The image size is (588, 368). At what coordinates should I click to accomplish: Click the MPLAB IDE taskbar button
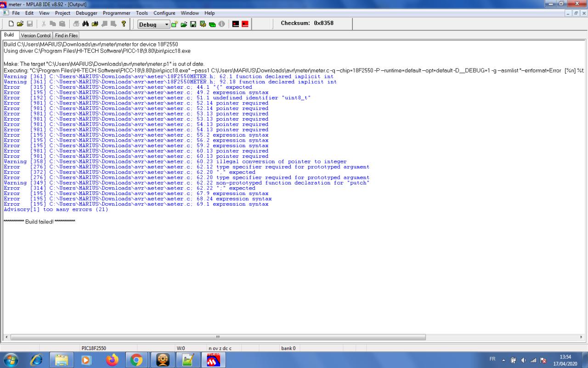(x=213, y=360)
